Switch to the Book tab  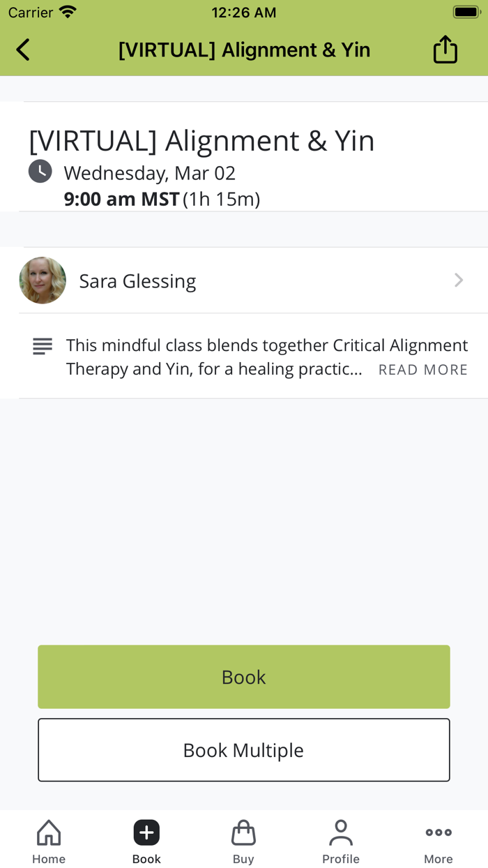(x=146, y=840)
